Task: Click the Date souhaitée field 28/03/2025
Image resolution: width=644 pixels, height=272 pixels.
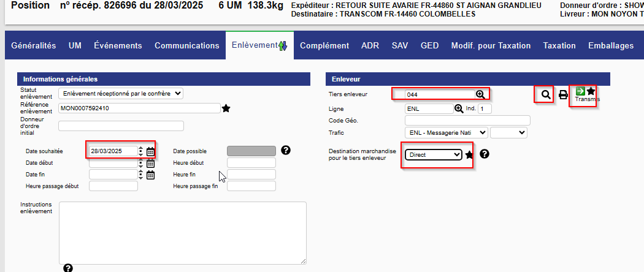Action: (113, 151)
